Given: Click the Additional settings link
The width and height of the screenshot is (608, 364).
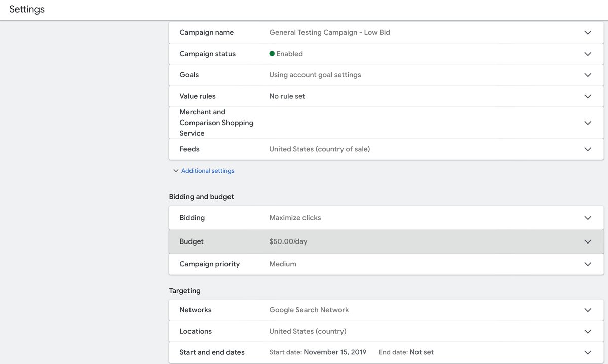Looking at the screenshot, I should click(208, 171).
